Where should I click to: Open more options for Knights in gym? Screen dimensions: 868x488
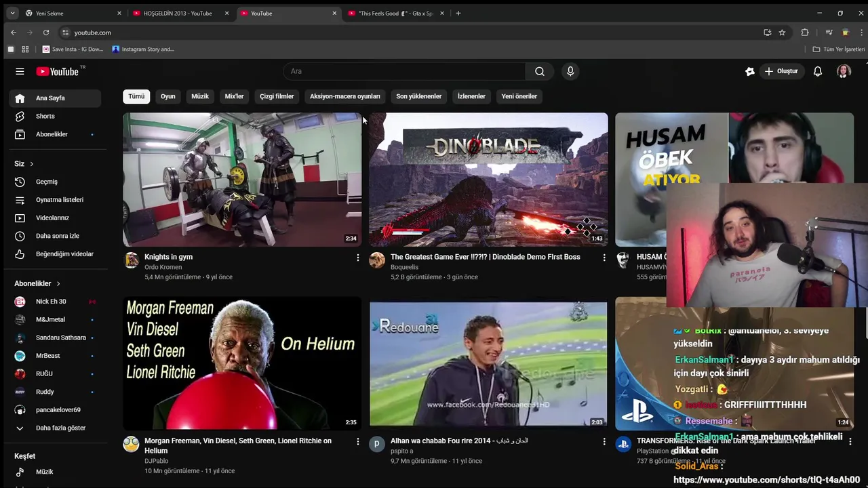coord(358,258)
